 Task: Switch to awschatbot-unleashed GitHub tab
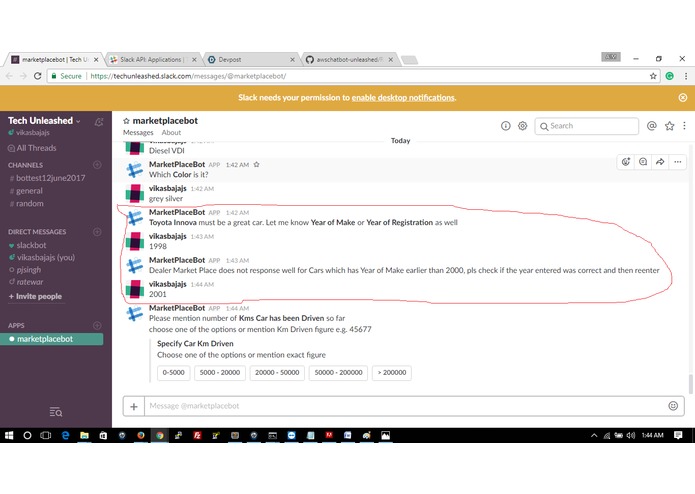pos(349,59)
